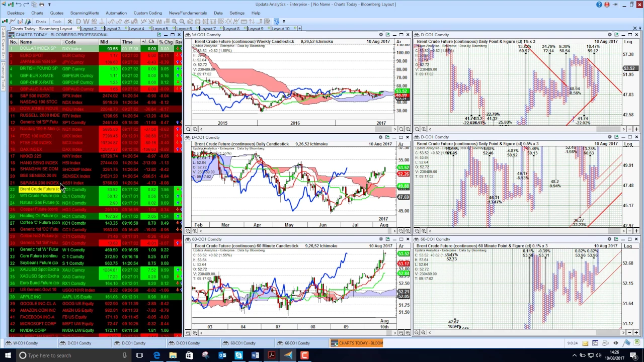Open settings gear of the 60-CO1 candlestick chart window
This screenshot has width=644, height=362.
tap(381, 239)
